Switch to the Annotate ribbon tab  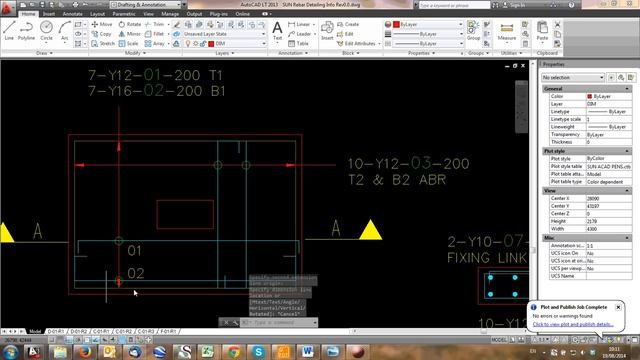(x=73, y=14)
